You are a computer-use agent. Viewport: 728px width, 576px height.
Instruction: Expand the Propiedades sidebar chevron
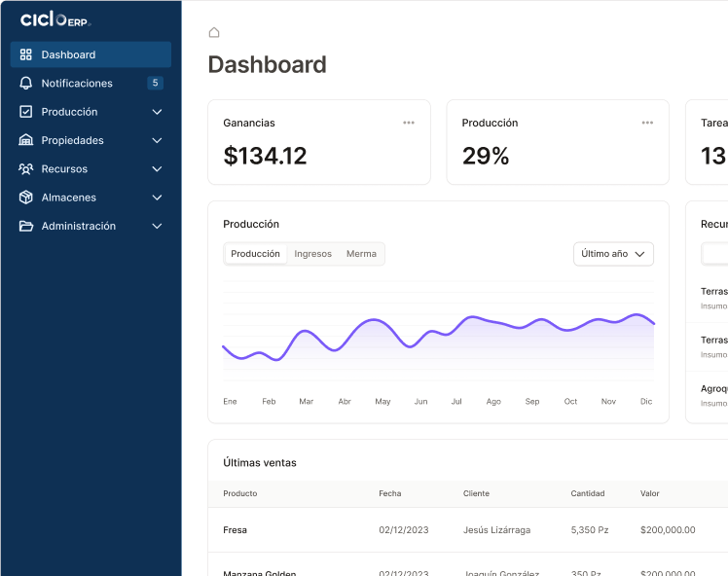click(x=158, y=140)
